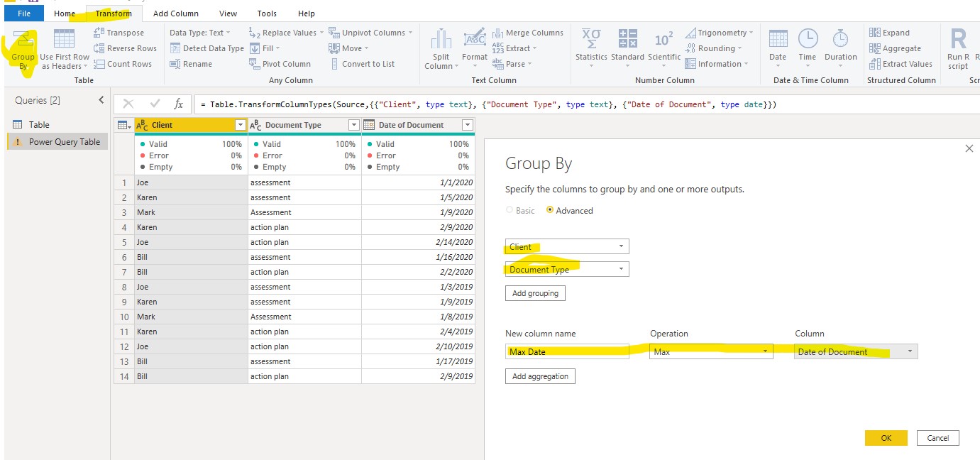
Task: Open the Format text tool
Action: click(x=474, y=49)
